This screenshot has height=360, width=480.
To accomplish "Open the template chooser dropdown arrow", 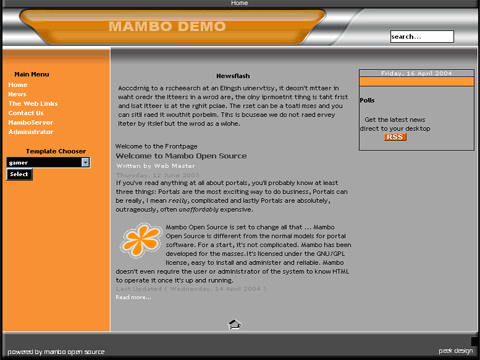I will (x=86, y=162).
